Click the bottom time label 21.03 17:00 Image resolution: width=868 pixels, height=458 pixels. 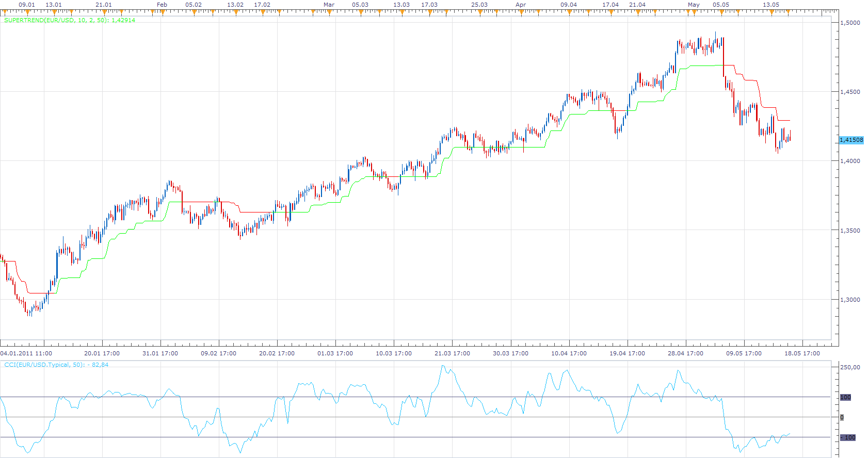(453, 353)
